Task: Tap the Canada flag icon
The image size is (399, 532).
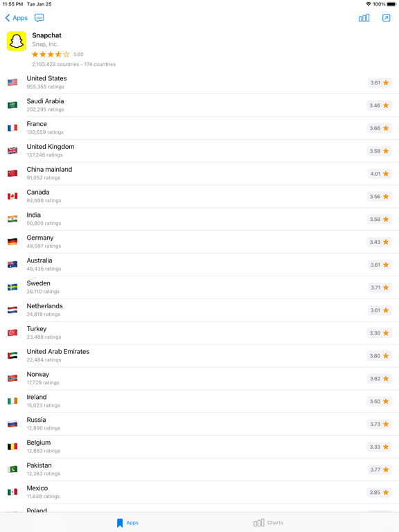Action: (12, 196)
